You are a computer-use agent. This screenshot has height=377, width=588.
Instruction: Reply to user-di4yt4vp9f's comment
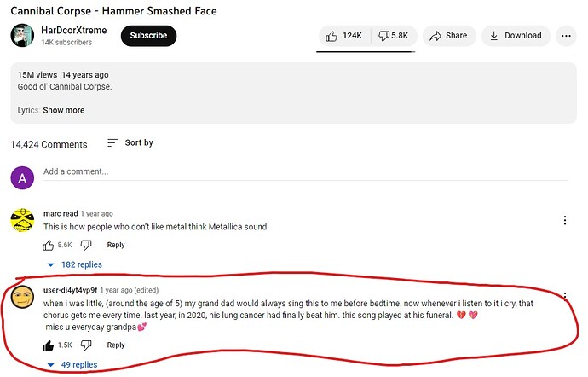tap(116, 345)
